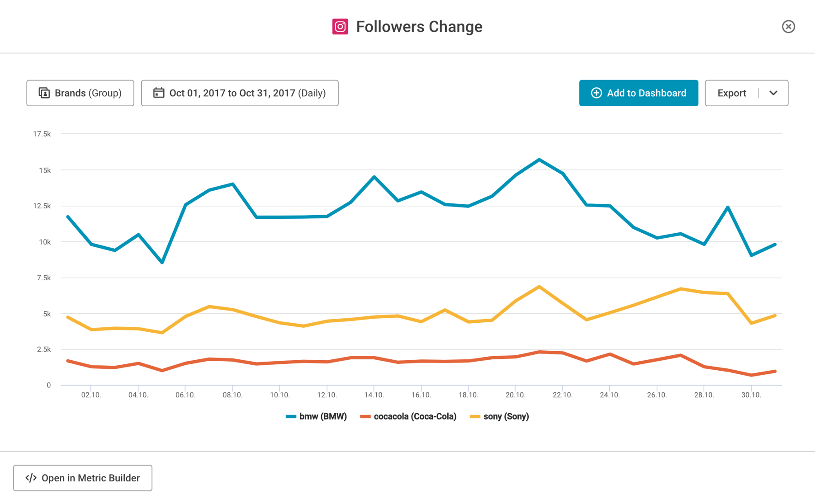Click the Export label
815x504 pixels.
coord(731,93)
